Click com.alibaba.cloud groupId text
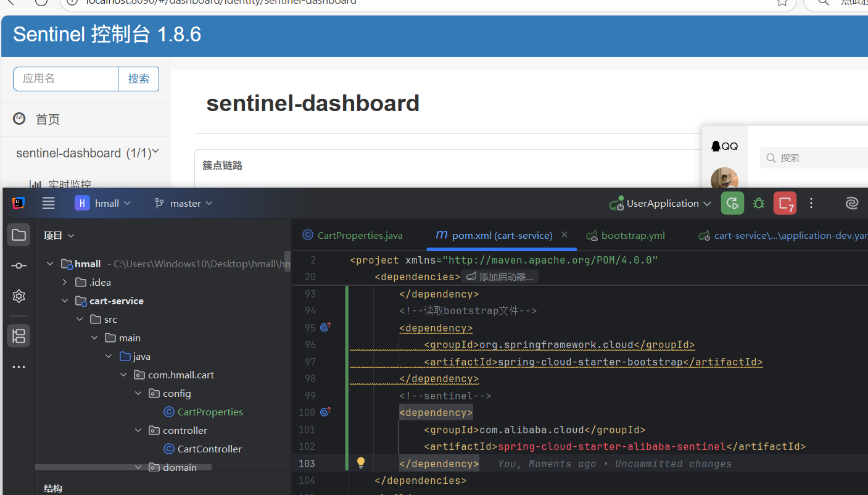 click(x=531, y=430)
